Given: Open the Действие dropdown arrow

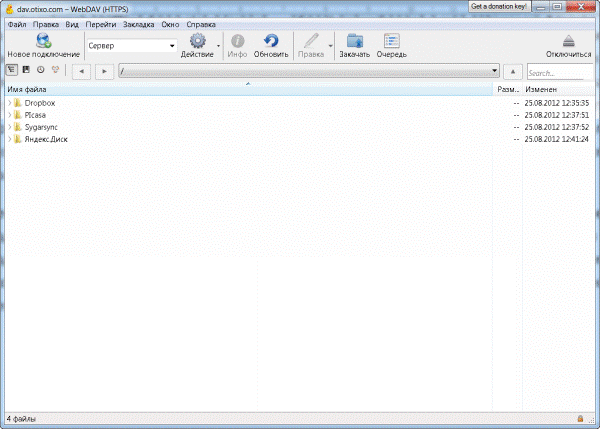Looking at the screenshot, I should (218, 46).
